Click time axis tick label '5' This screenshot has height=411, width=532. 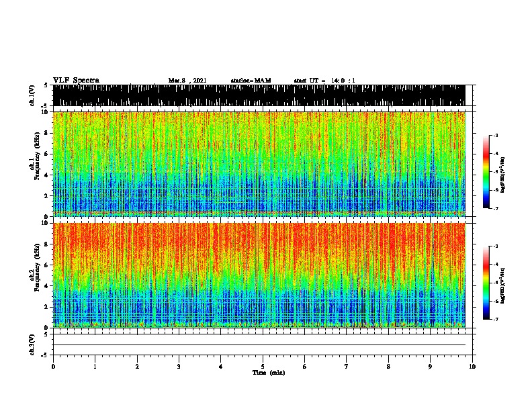click(263, 367)
